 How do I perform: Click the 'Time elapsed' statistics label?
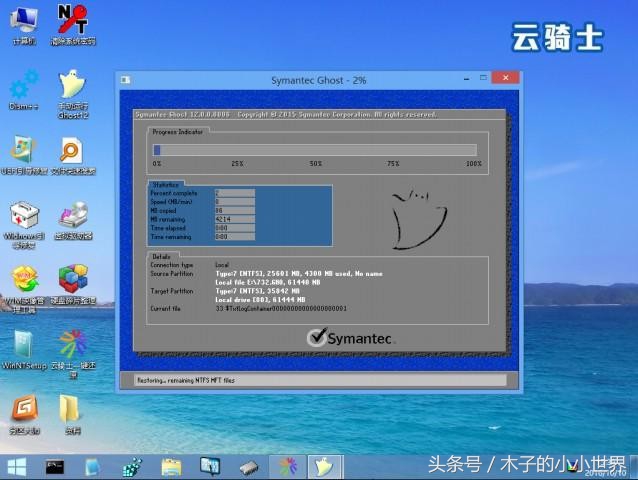click(168, 228)
